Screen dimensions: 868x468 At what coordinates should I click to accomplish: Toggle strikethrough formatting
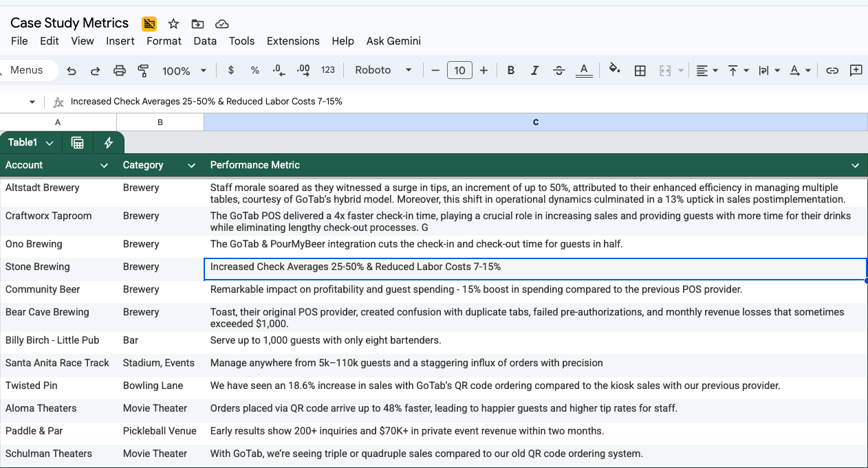point(559,71)
